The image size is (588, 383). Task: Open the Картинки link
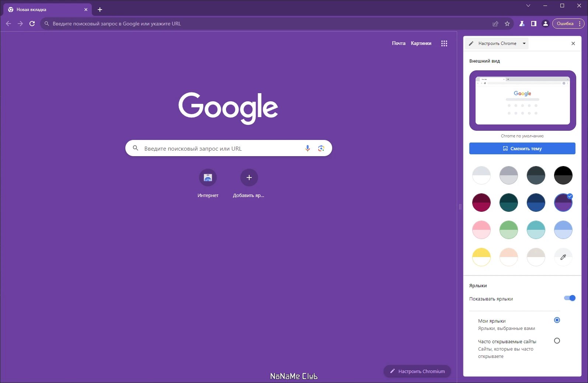click(x=421, y=43)
